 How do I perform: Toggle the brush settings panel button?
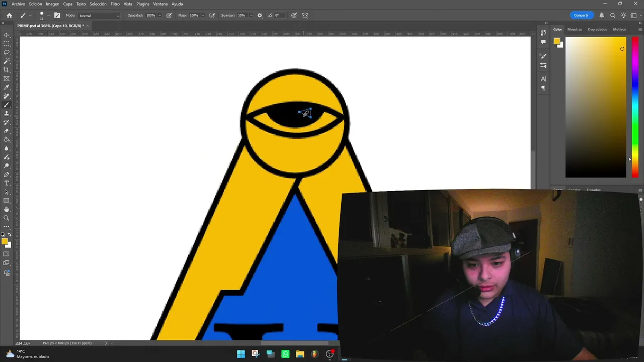tap(57, 16)
